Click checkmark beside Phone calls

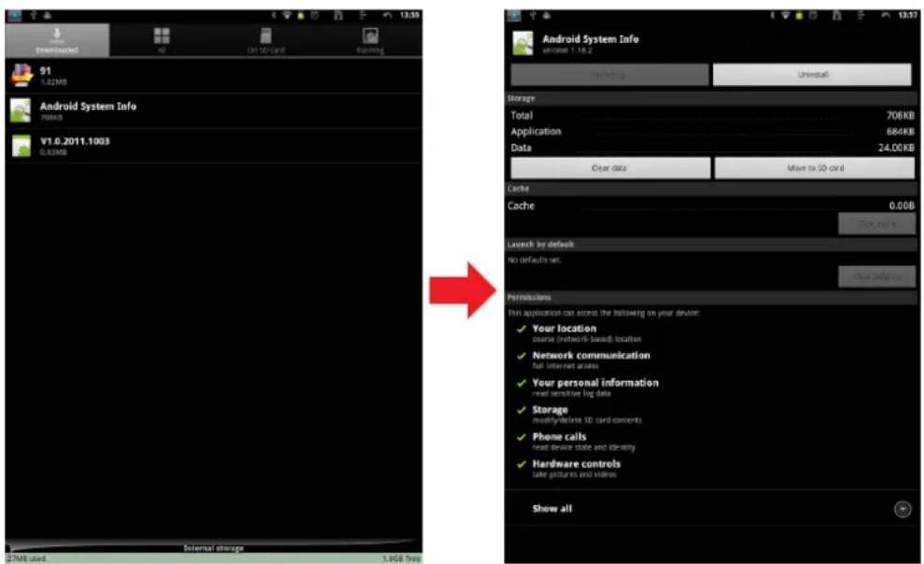(x=521, y=437)
